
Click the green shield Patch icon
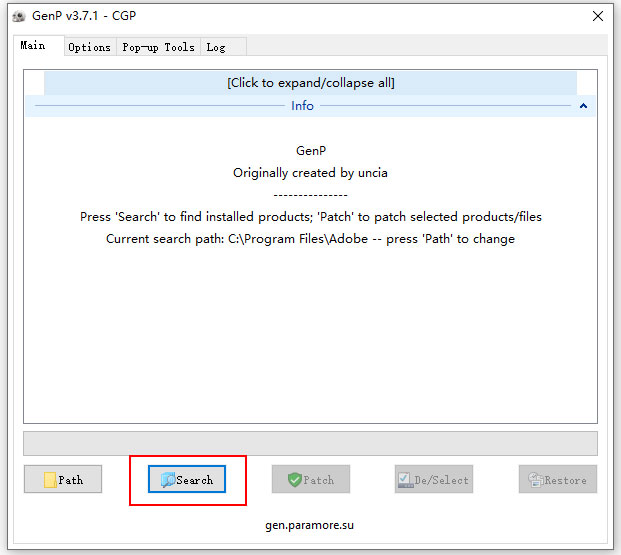294,480
